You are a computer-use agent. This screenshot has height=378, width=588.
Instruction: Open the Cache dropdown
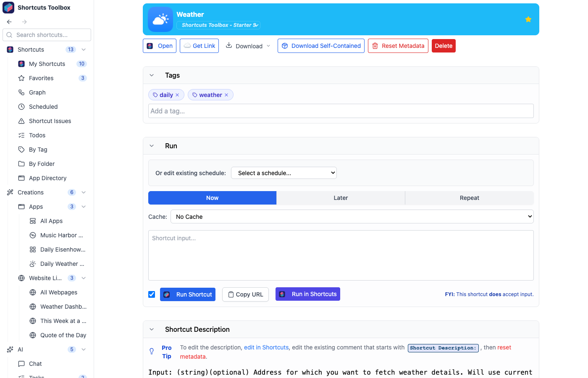(x=352, y=217)
